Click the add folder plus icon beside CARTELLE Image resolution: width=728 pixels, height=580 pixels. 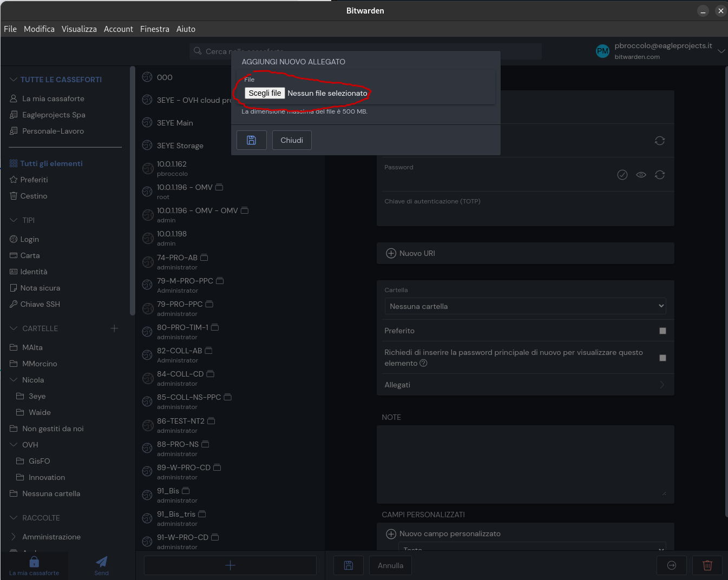(114, 328)
